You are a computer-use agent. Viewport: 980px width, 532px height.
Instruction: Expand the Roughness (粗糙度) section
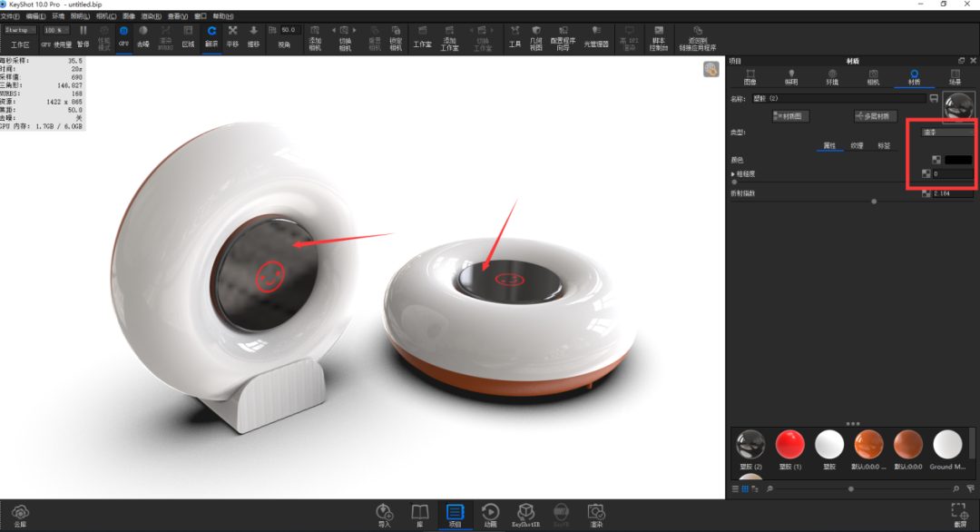point(733,174)
